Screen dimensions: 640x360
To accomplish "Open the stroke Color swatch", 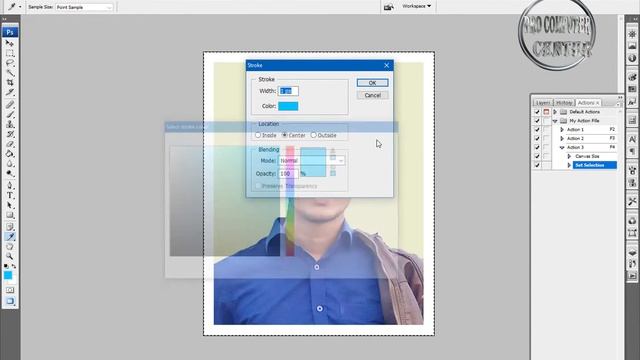I will (x=288, y=106).
